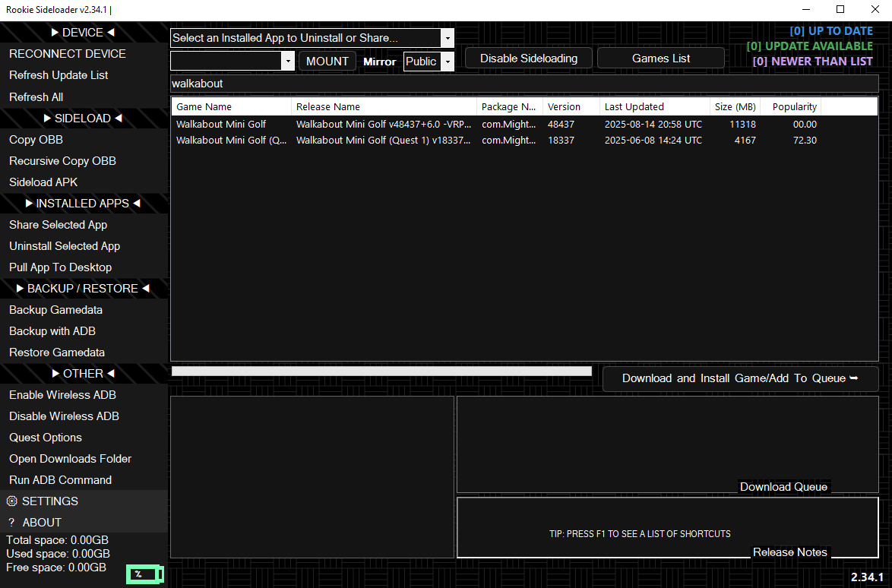Screen dimensions: 892x588
Task: Click Backup Gamedata
Action: (x=84, y=310)
